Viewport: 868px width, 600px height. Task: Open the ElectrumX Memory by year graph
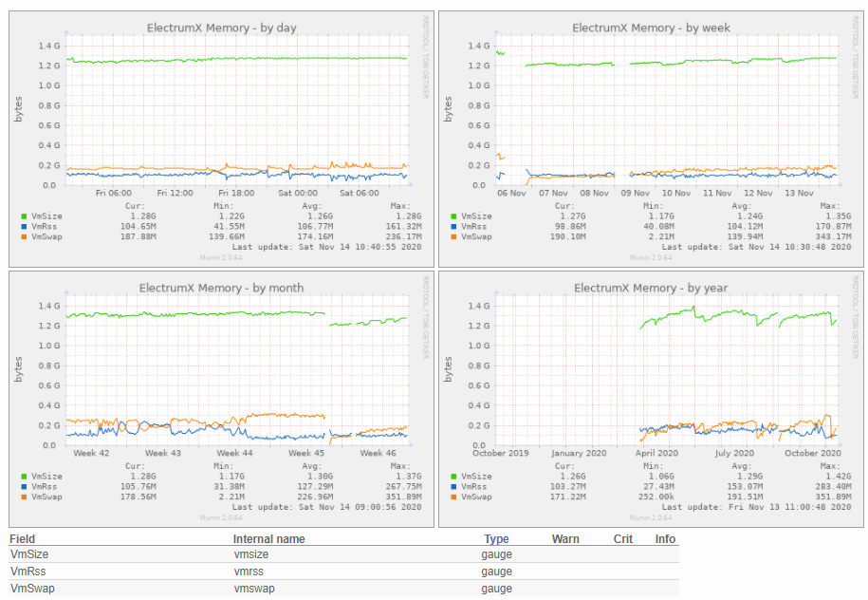651,399
